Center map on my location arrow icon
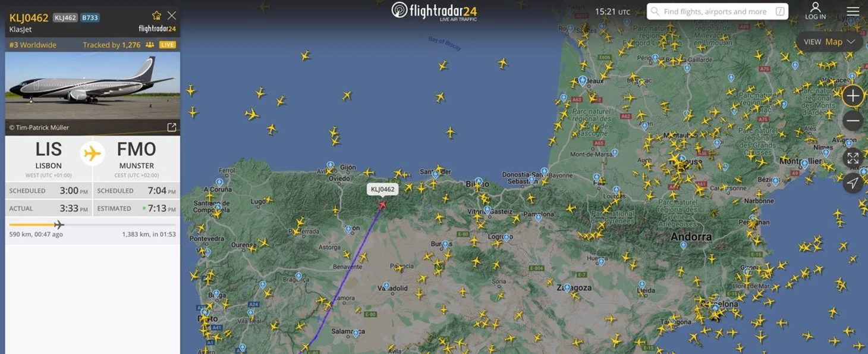The height and width of the screenshot is (354, 868). 853,183
